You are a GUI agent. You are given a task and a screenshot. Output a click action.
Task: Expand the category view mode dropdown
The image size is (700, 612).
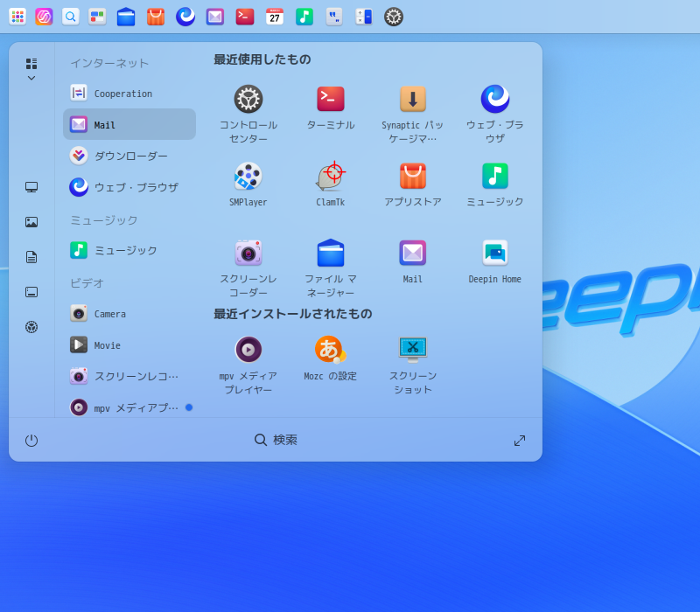[31, 70]
